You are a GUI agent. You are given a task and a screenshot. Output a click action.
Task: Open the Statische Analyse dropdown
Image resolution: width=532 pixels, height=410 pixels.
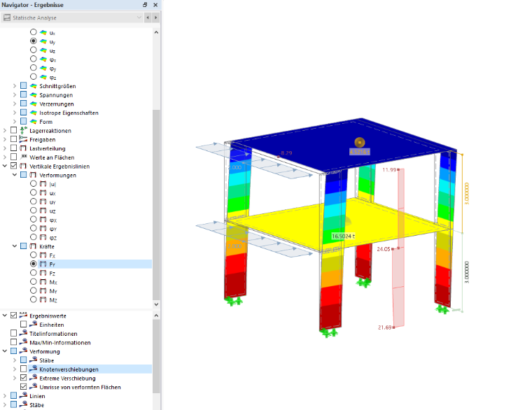(x=139, y=17)
